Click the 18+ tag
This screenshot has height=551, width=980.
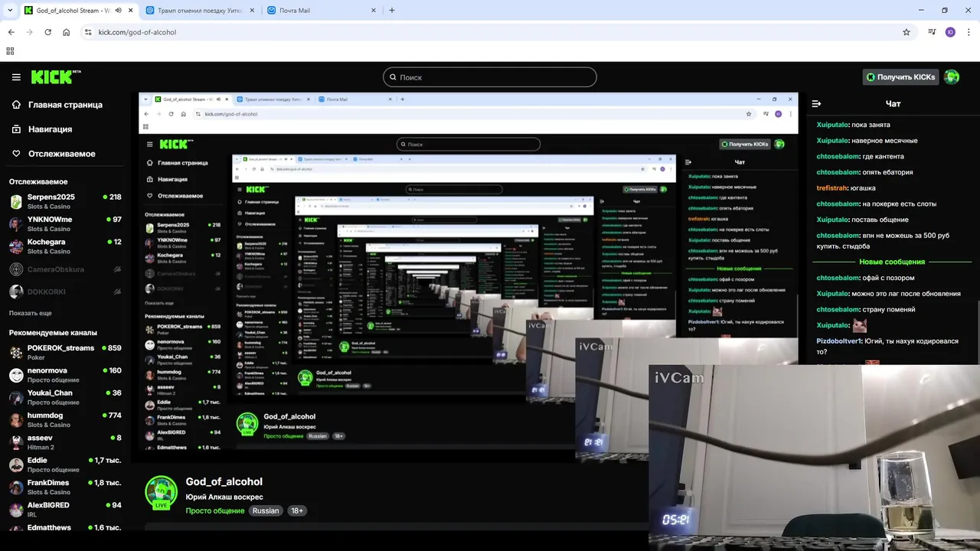click(297, 510)
